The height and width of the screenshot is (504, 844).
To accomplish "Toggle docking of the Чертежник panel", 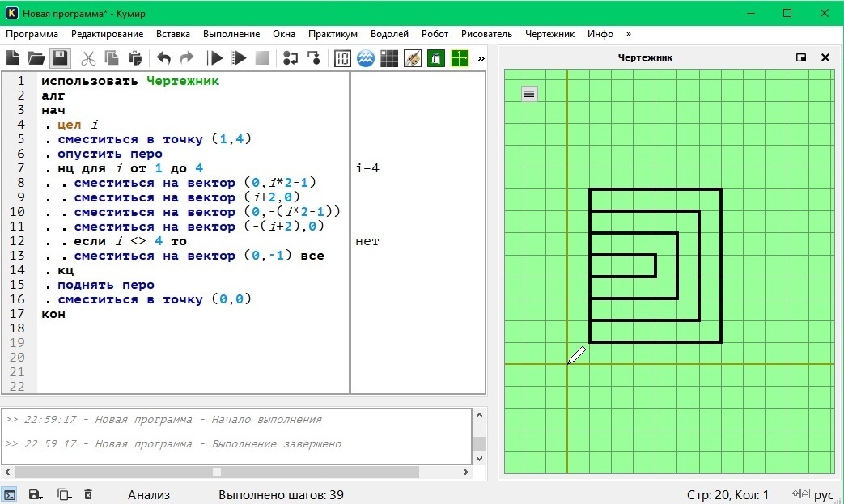I will [801, 57].
